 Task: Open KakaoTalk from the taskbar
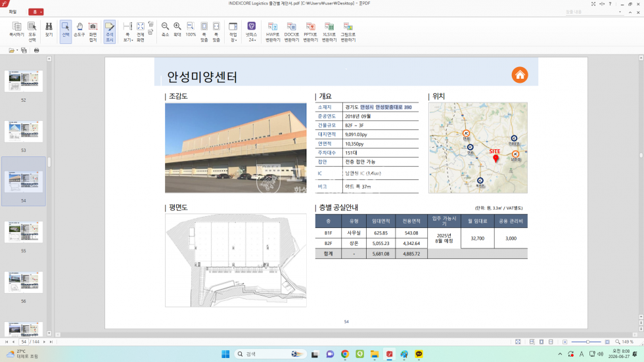[x=419, y=354]
